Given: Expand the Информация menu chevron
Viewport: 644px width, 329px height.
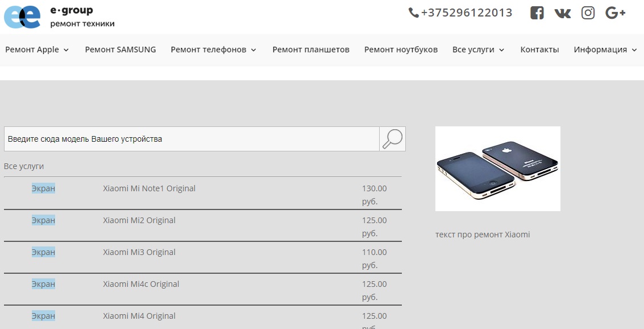Looking at the screenshot, I should tap(634, 50).
